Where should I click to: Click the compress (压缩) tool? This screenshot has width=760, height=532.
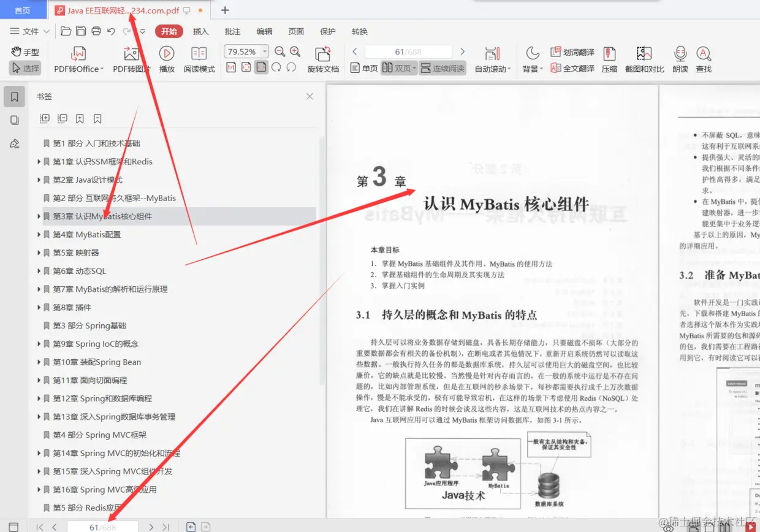[609, 59]
